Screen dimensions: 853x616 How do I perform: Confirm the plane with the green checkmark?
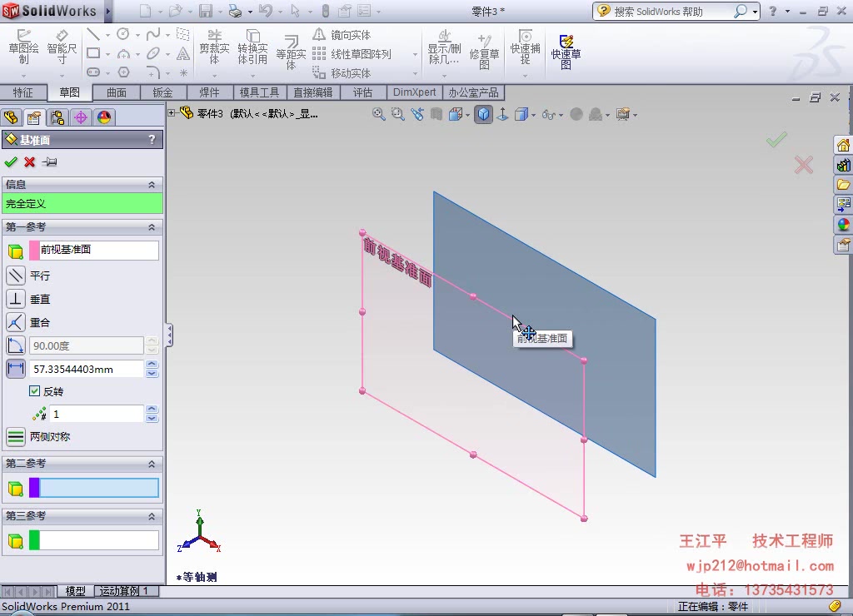coord(11,161)
